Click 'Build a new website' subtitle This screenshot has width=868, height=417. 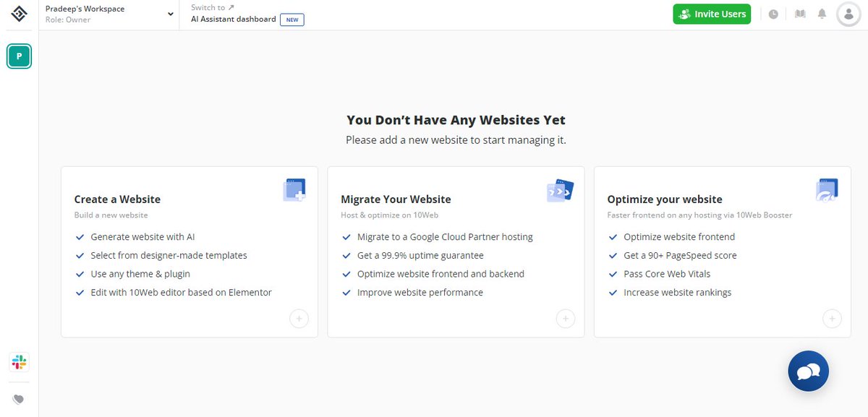[111, 215]
